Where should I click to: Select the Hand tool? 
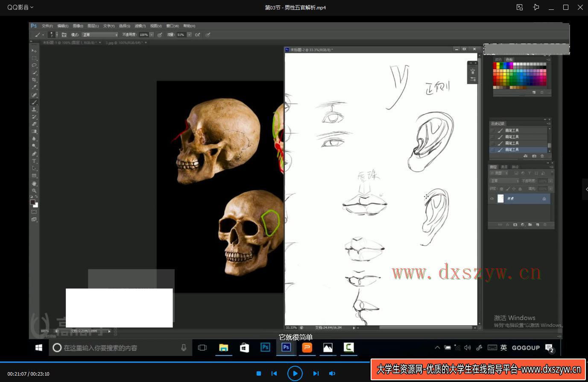tap(34, 183)
